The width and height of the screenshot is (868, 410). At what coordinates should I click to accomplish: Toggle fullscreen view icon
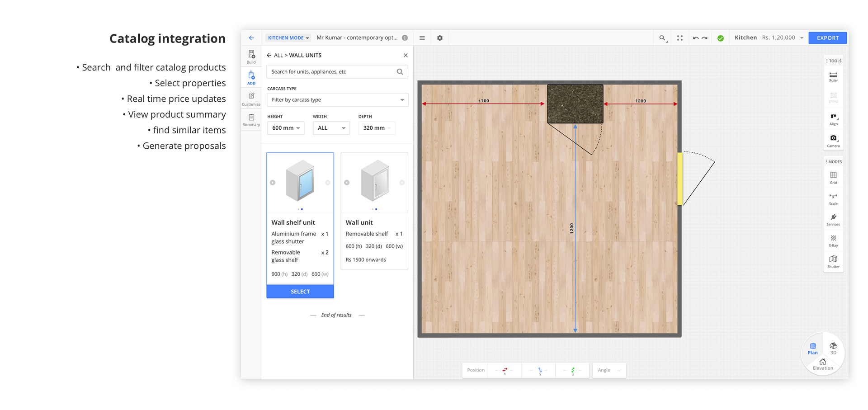tap(680, 38)
